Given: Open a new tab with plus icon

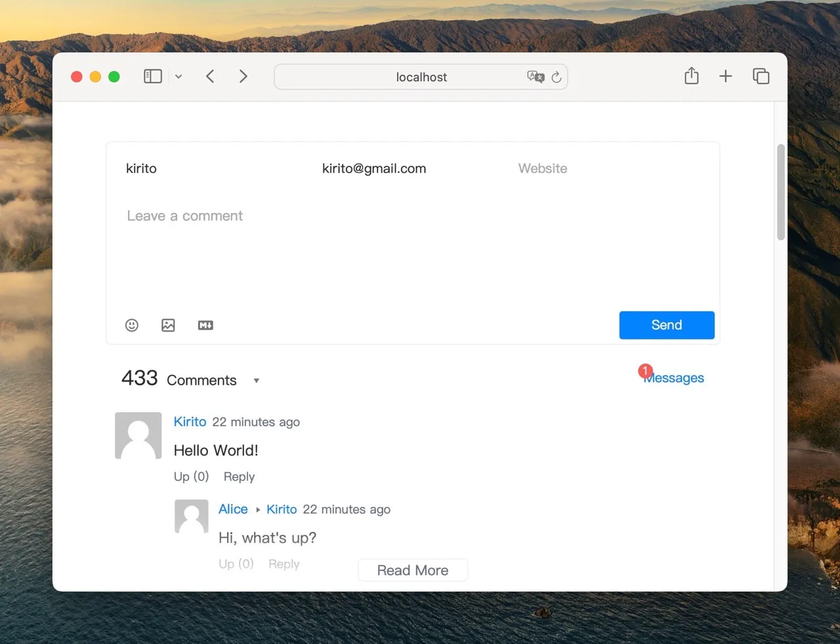Looking at the screenshot, I should pyautogui.click(x=725, y=76).
